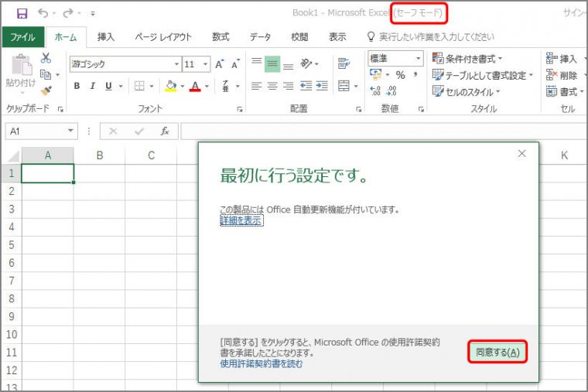Click the Save icon in quick access toolbar
This screenshot has width=588, height=392.
(x=22, y=13)
